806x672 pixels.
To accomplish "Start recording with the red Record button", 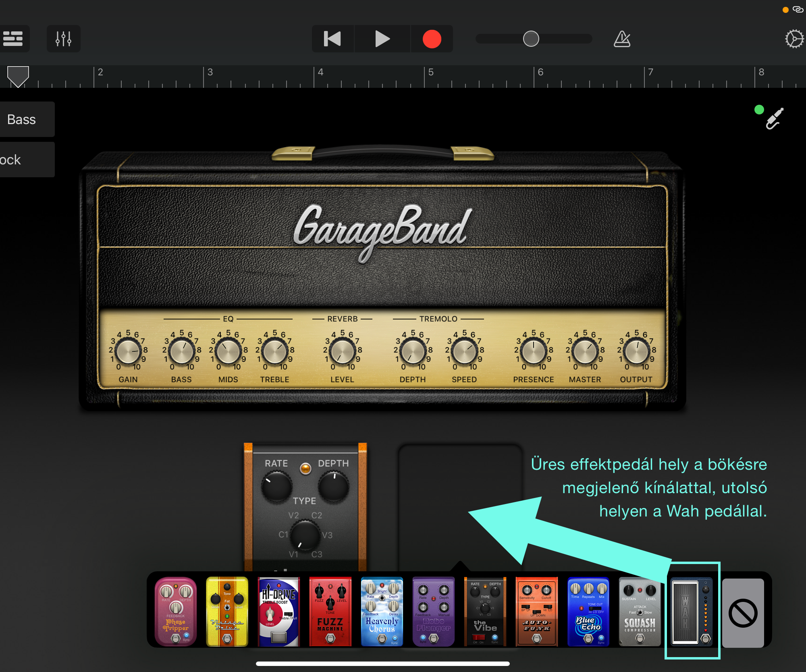I will tap(432, 39).
